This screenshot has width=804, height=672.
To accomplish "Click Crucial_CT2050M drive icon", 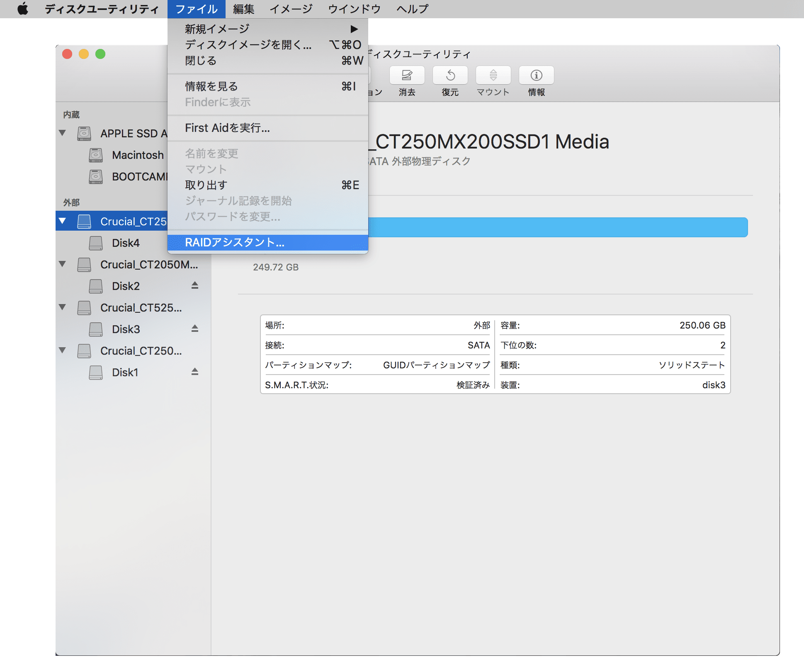I will click(x=84, y=265).
